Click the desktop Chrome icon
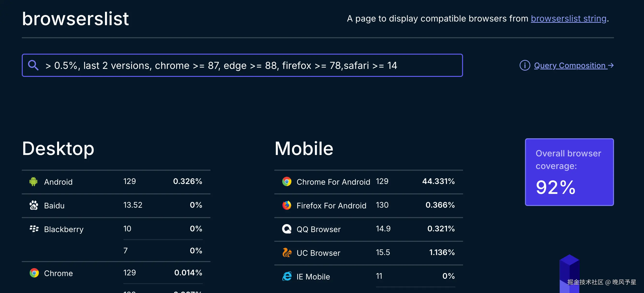 (x=34, y=273)
